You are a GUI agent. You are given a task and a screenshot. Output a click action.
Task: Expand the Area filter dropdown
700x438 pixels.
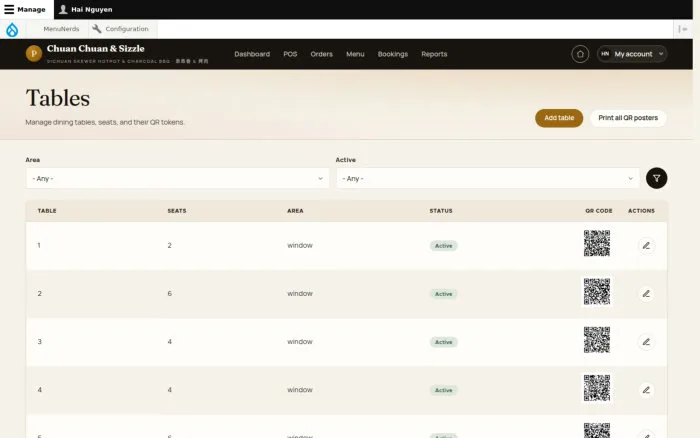pyautogui.click(x=177, y=179)
